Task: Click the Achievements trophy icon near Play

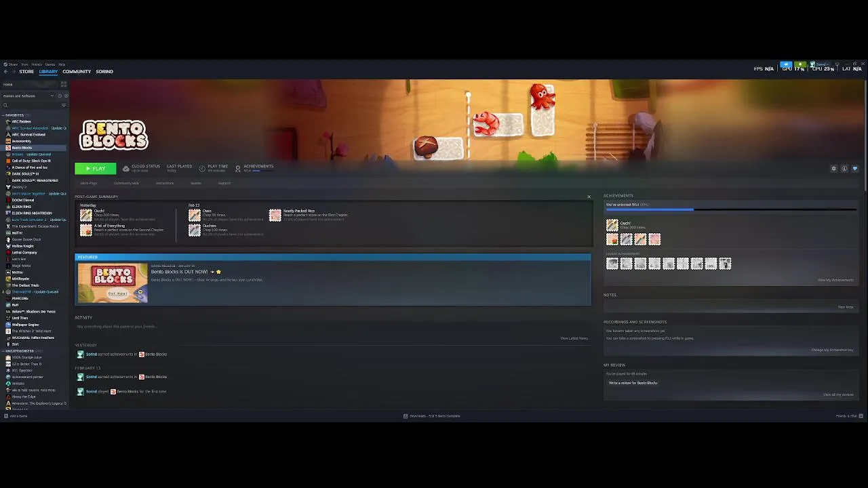Action: pos(238,168)
